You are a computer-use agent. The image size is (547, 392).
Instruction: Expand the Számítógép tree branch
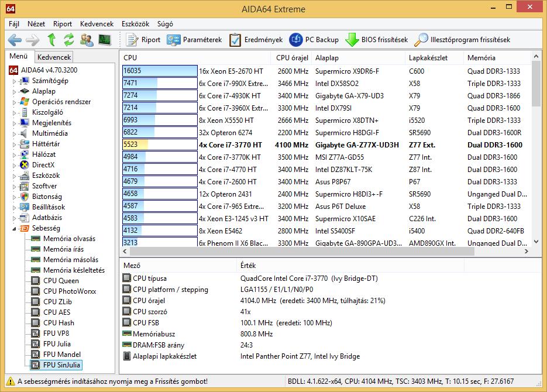pyautogui.click(x=14, y=81)
